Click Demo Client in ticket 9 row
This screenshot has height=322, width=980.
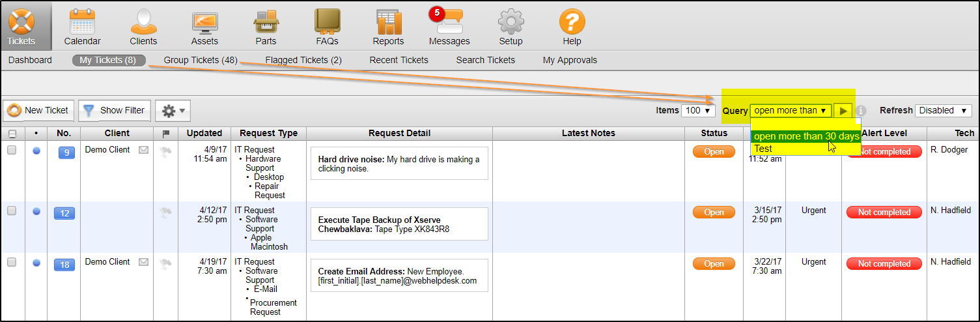[107, 150]
